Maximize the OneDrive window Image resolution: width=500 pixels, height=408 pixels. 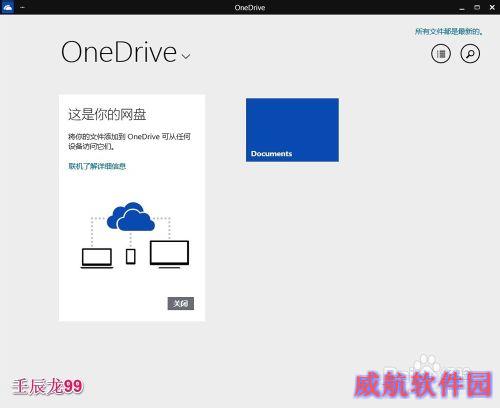click(x=477, y=7)
